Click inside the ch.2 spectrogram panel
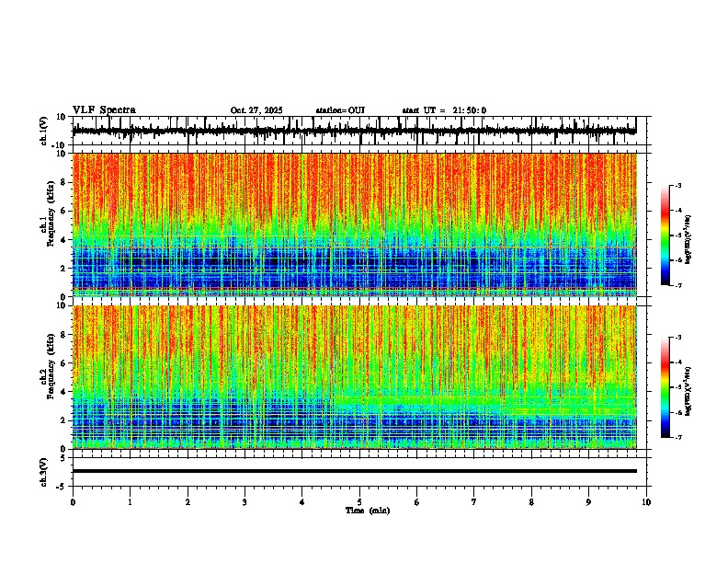The image size is (728, 563). (354, 377)
